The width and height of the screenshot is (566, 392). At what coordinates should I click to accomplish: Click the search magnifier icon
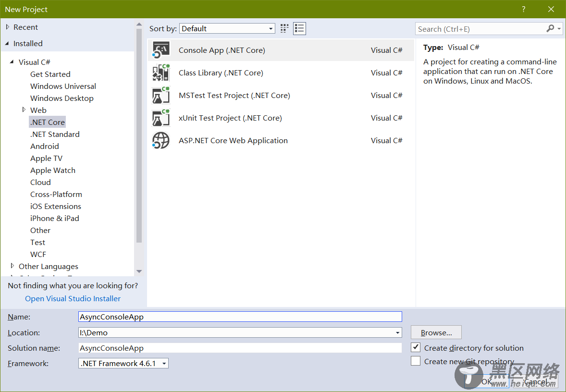(x=550, y=28)
